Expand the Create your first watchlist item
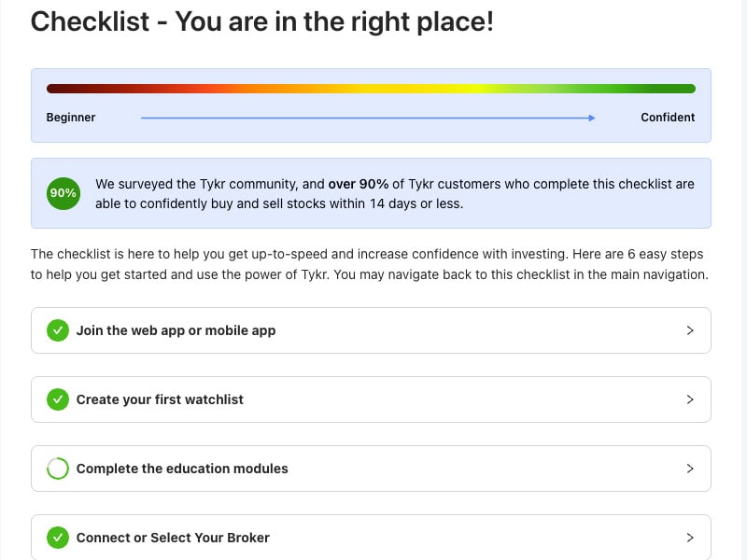The image size is (747, 560). click(691, 399)
